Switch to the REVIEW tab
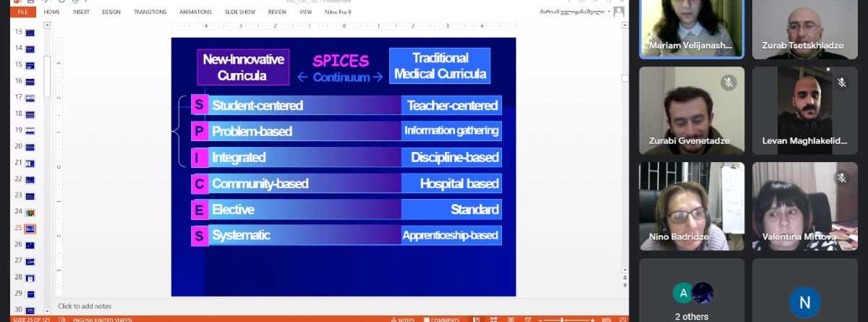The height and width of the screenshot is (322, 868). [x=277, y=12]
